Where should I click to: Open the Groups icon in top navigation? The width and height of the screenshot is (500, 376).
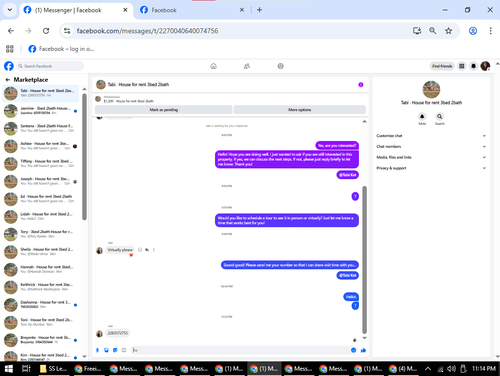click(x=281, y=66)
